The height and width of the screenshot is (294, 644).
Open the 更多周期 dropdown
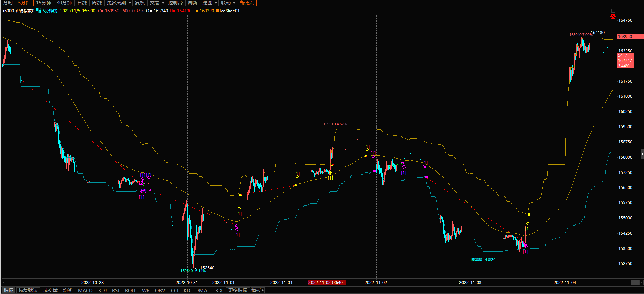click(119, 3)
